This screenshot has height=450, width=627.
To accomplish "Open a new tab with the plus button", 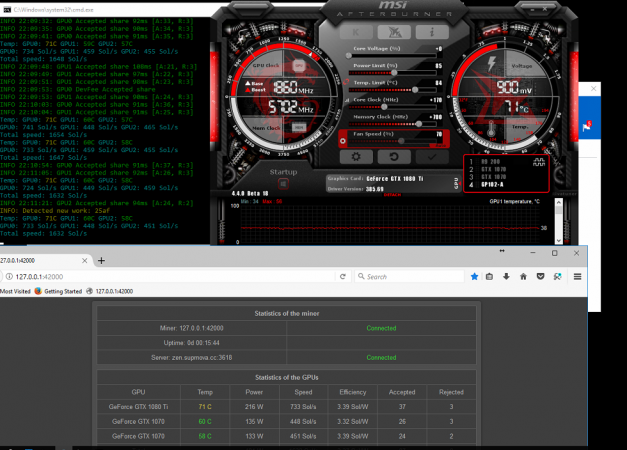I will pos(102,260).
